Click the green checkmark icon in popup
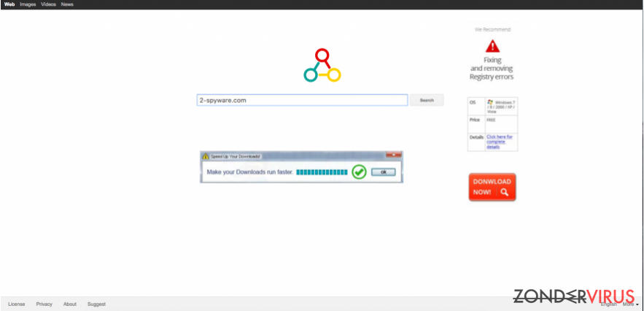The height and width of the screenshot is (311, 644). 359,172
